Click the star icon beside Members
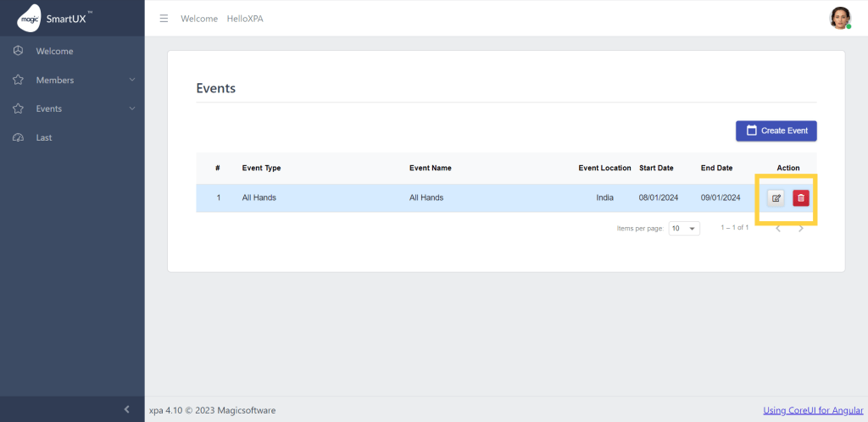 [18, 80]
